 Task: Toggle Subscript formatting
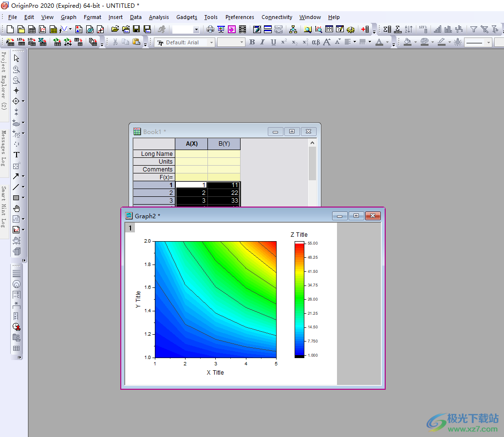295,42
